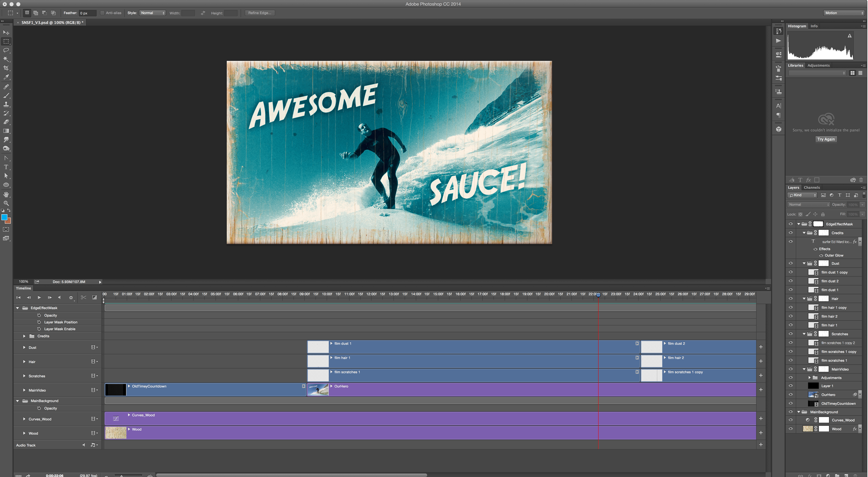Click the Refine Edge button

[259, 13]
